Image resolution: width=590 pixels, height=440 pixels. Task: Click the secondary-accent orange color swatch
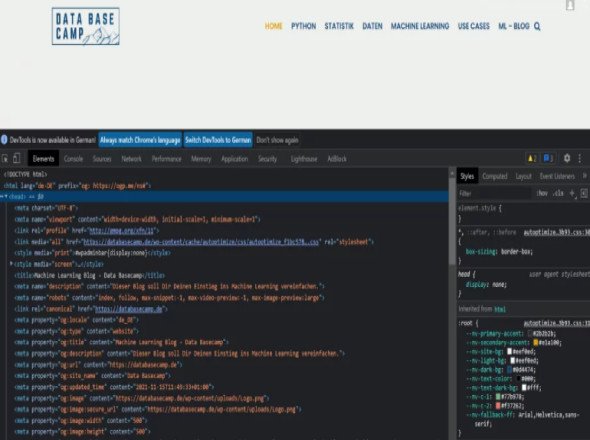click(536, 343)
